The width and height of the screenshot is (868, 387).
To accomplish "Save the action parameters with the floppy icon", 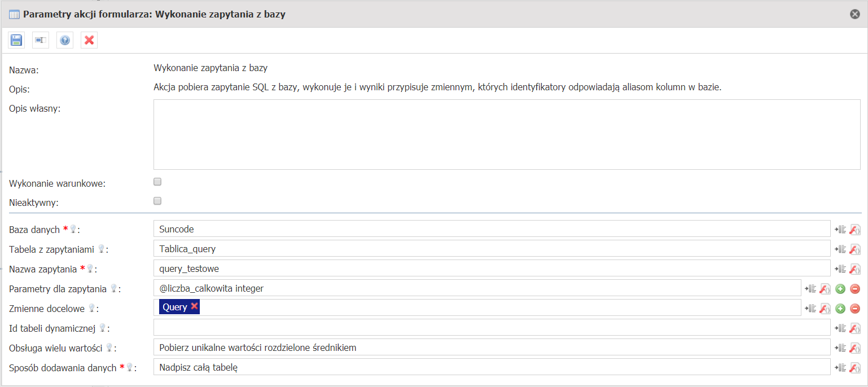I will [16, 40].
